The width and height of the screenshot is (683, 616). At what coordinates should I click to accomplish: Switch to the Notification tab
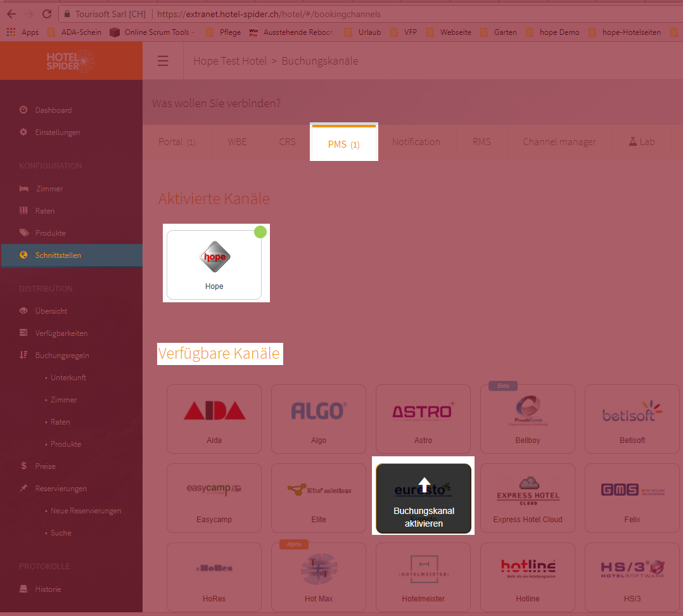pyautogui.click(x=416, y=141)
